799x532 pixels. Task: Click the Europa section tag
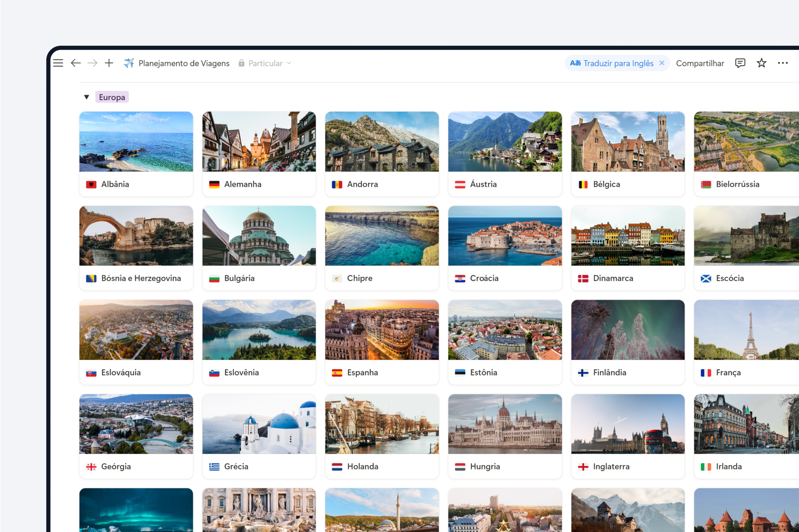112,96
